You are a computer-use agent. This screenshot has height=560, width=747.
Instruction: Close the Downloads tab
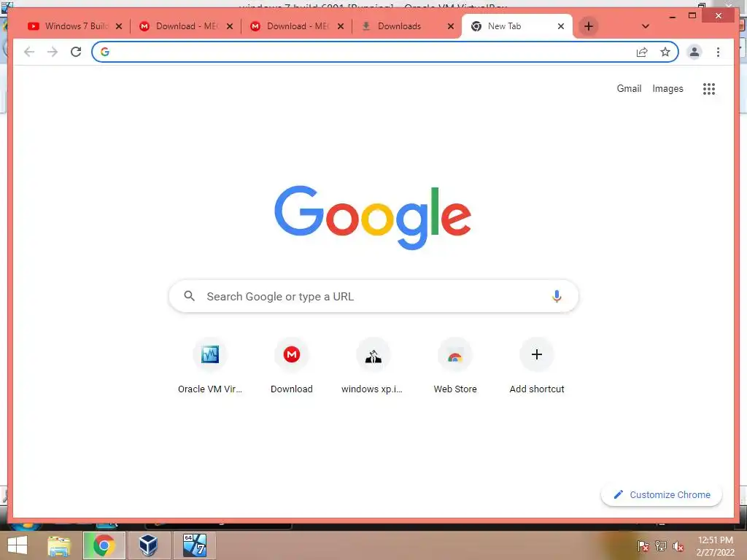point(451,26)
